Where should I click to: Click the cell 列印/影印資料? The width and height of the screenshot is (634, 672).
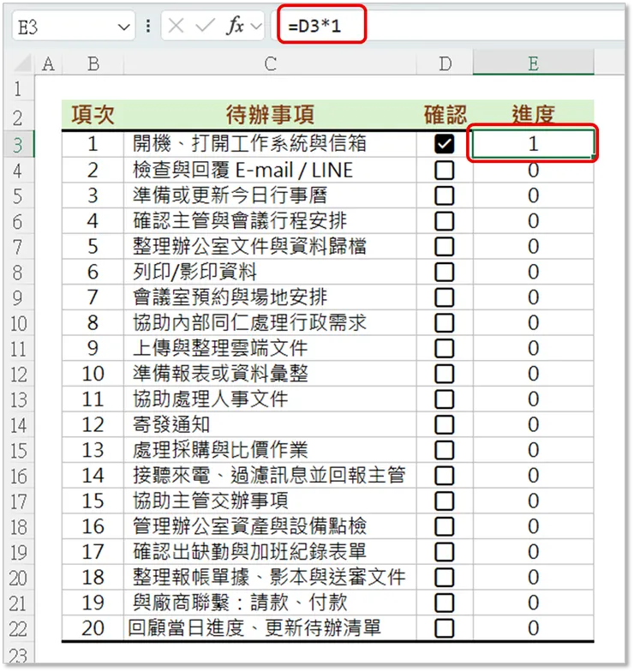point(270,273)
